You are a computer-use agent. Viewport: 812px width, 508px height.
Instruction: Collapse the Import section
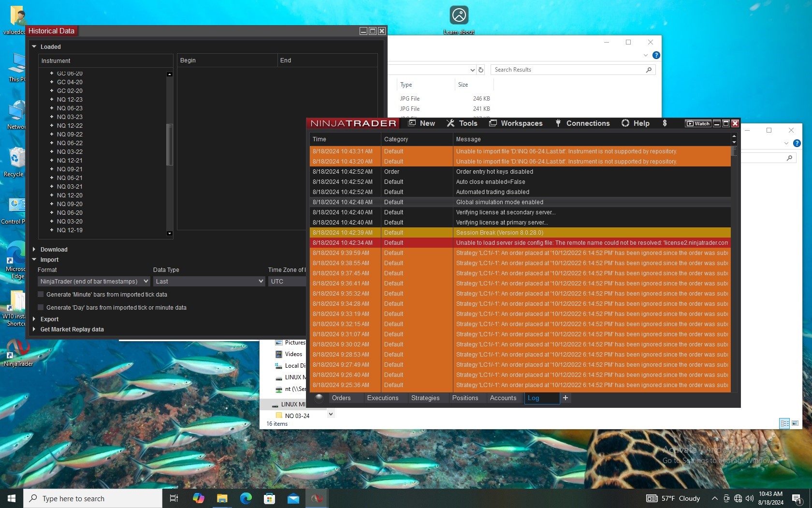(34, 260)
